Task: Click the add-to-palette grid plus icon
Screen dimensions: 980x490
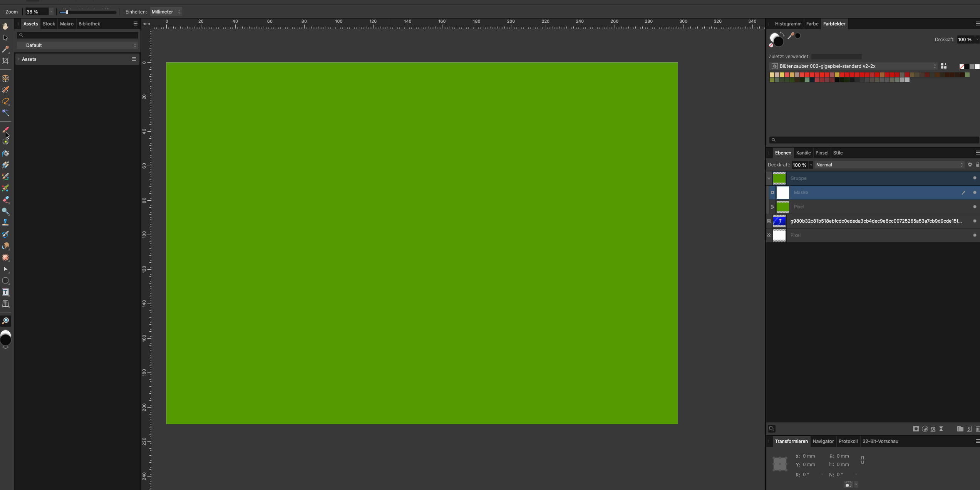Action: [943, 66]
